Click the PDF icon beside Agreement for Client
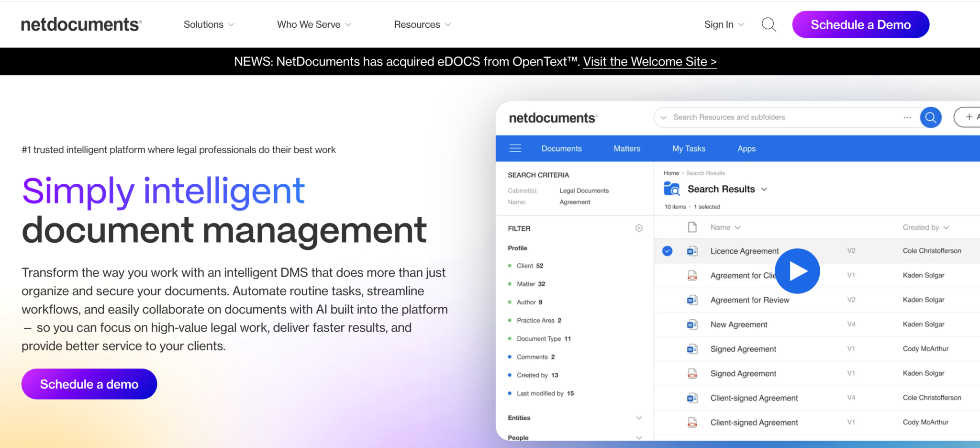The image size is (980, 448). 692,275
